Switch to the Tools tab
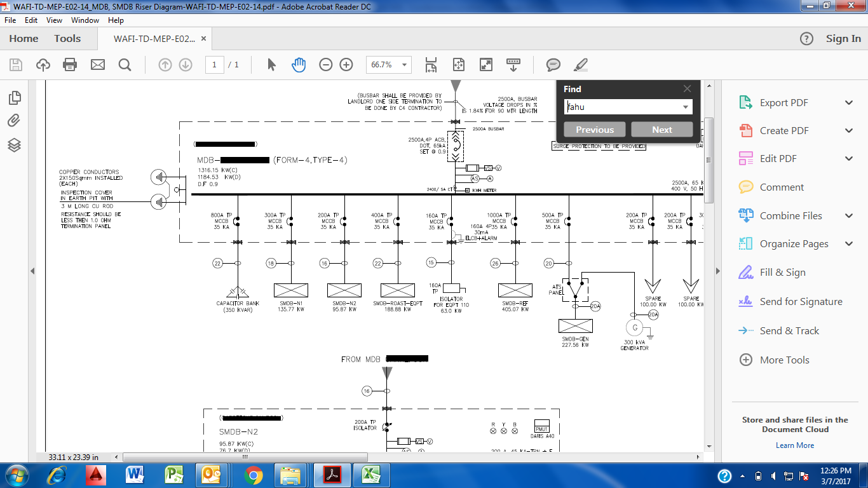868x488 pixels. [x=67, y=39]
